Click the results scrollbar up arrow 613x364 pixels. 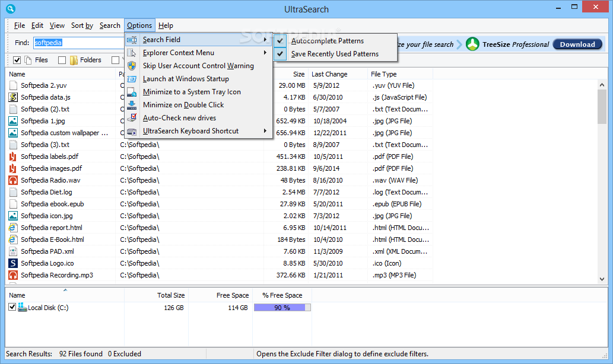[x=602, y=85]
